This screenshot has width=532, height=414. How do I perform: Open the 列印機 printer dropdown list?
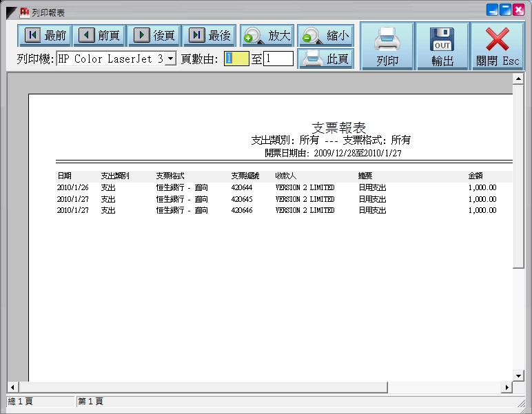170,59
